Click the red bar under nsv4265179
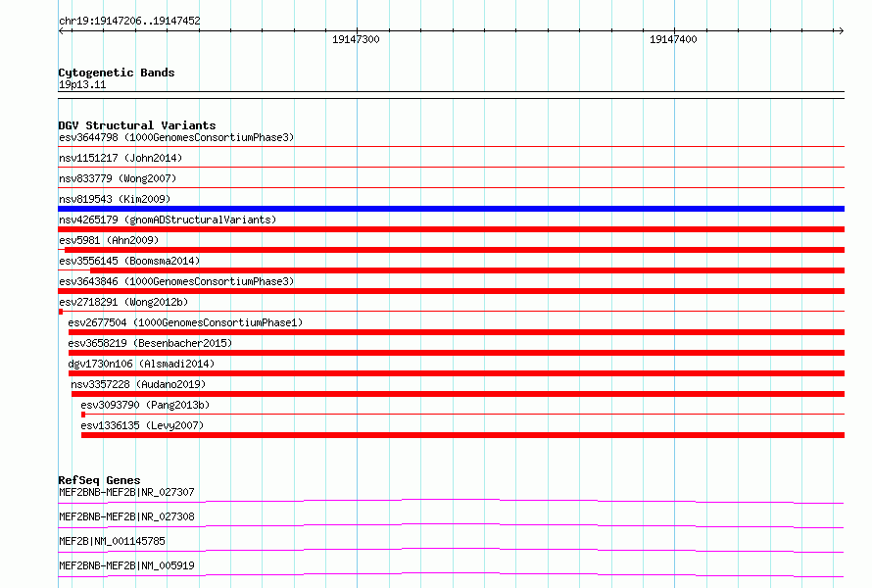 click(x=451, y=229)
